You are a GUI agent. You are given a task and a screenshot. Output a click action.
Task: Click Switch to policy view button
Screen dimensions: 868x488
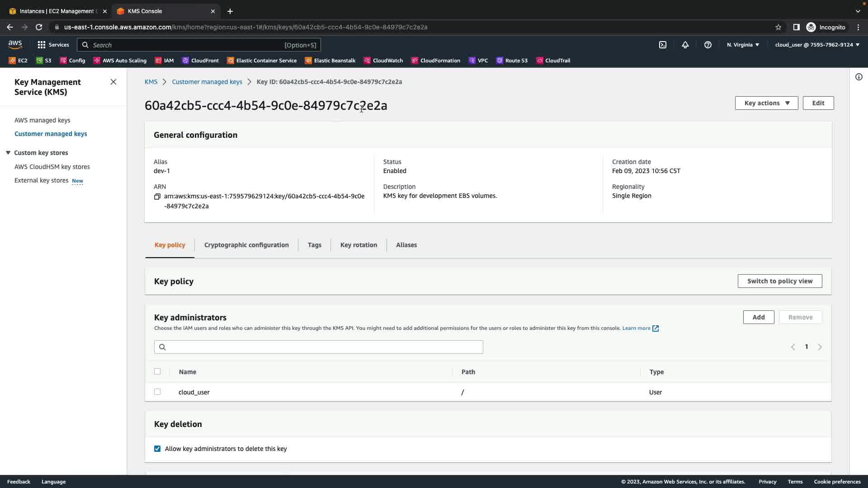pos(779,281)
